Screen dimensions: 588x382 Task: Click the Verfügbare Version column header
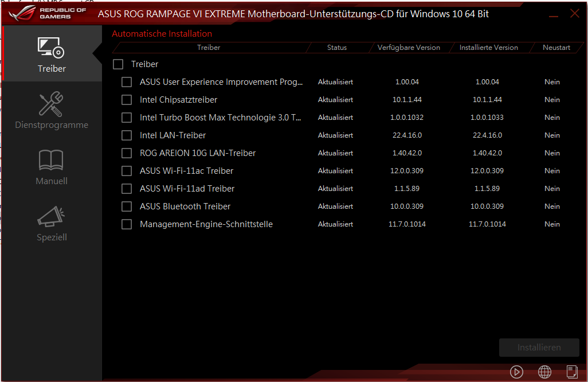(x=409, y=48)
